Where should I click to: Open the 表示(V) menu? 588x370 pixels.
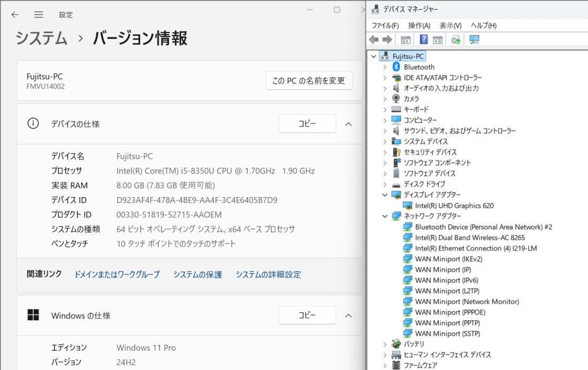tap(450, 26)
